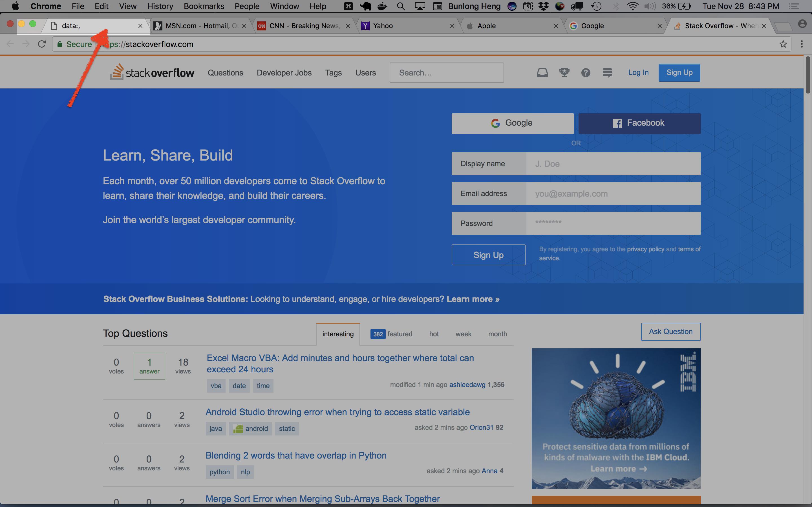Close the Yahoo tab
This screenshot has width=812, height=507.
pos(452,26)
